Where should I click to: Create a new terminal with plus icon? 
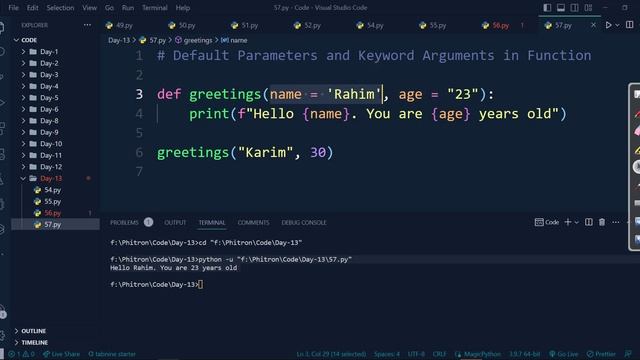click(568, 222)
